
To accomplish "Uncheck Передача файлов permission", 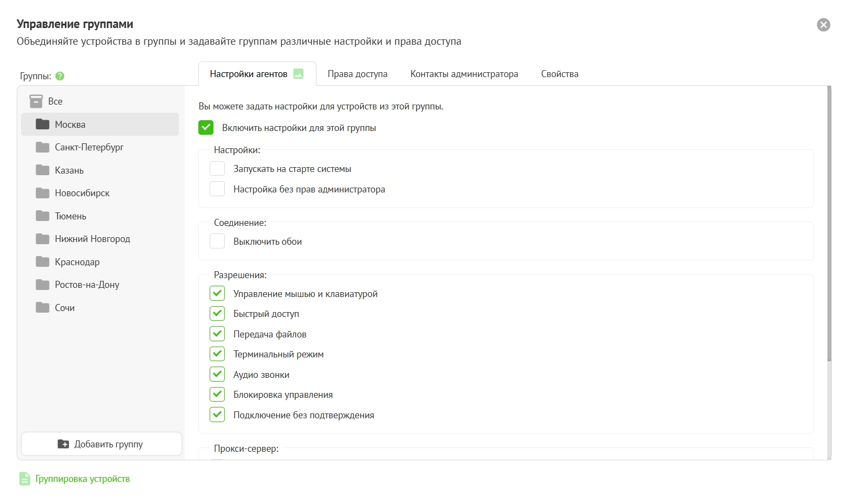I will 217,334.
